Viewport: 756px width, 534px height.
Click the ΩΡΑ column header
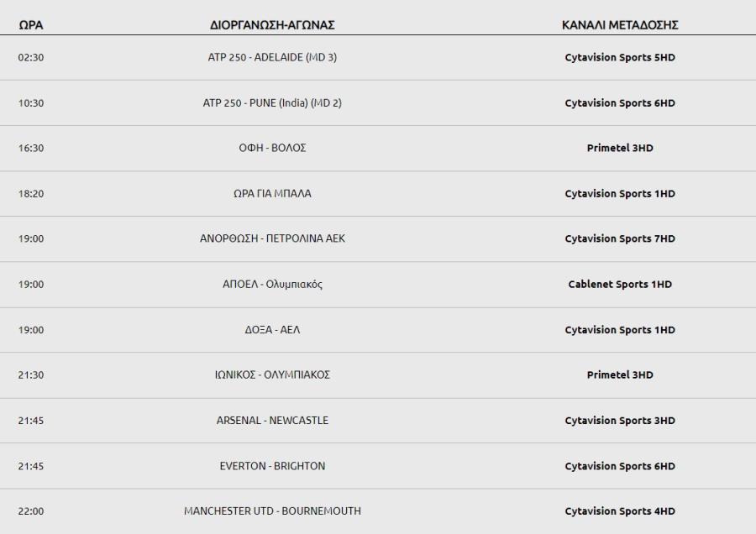point(31,25)
